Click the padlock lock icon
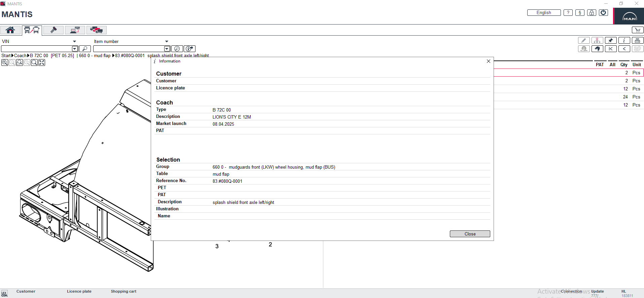This screenshot has width=644, height=298. (592, 13)
